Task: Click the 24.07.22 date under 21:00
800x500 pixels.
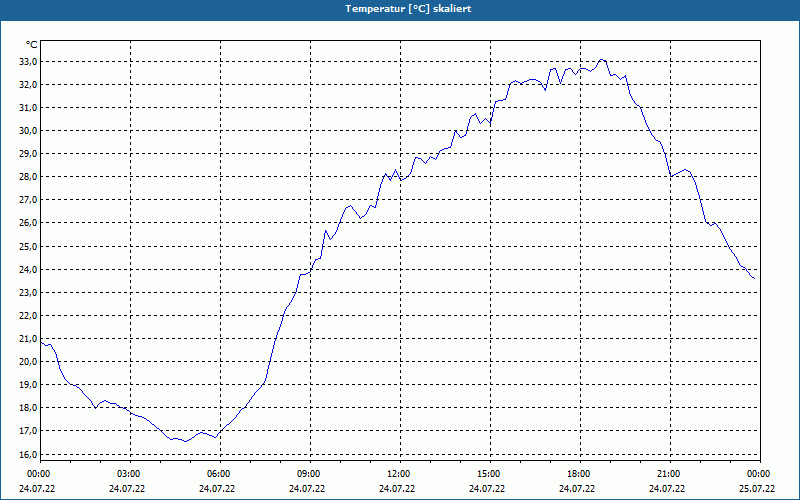Action: click(667, 489)
